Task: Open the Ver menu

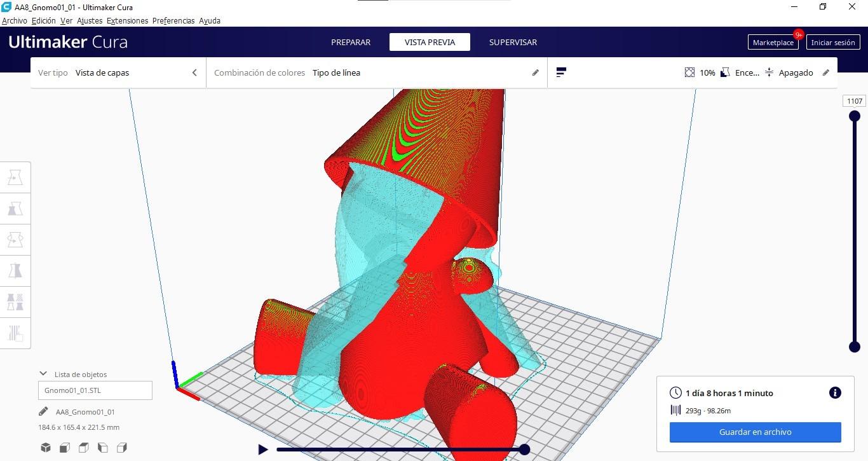Action: click(66, 20)
